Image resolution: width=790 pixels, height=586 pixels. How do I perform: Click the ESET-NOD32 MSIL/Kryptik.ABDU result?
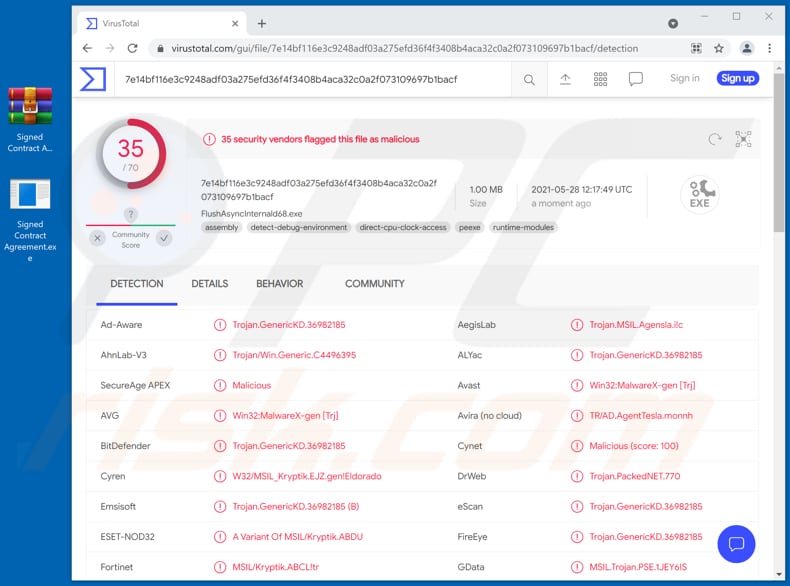click(x=297, y=537)
